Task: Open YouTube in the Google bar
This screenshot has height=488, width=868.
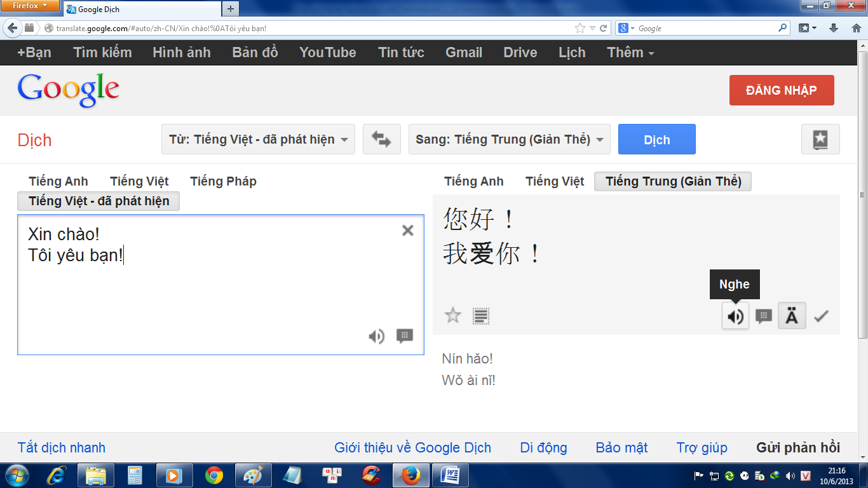Action: (x=328, y=53)
